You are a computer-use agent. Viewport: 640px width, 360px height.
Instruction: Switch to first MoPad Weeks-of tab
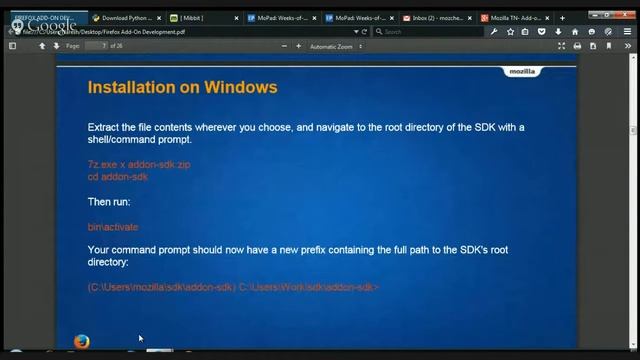tap(282, 18)
